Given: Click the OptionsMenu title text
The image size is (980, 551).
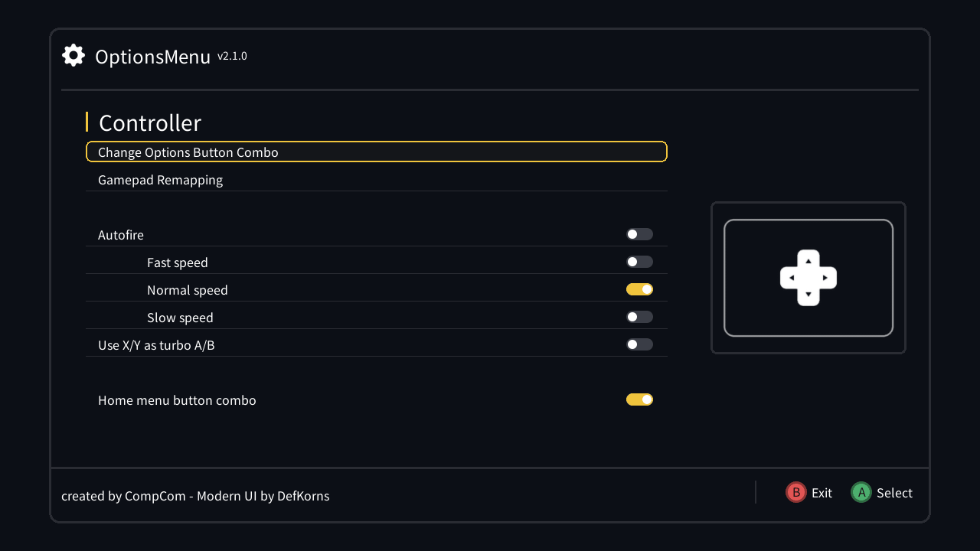Looking at the screenshot, I should pyautogui.click(x=152, y=57).
